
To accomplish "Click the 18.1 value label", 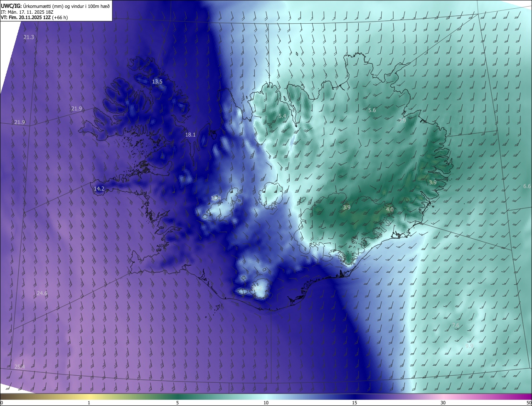I will [x=190, y=135].
